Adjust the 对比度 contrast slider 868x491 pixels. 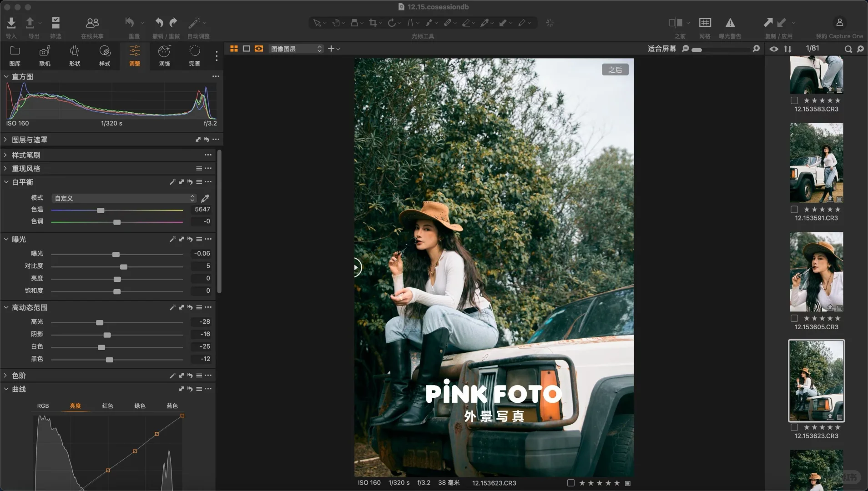click(123, 266)
